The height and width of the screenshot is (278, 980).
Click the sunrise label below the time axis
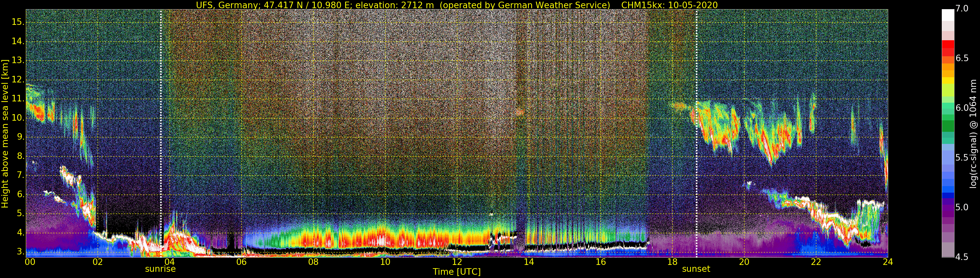(x=160, y=269)
